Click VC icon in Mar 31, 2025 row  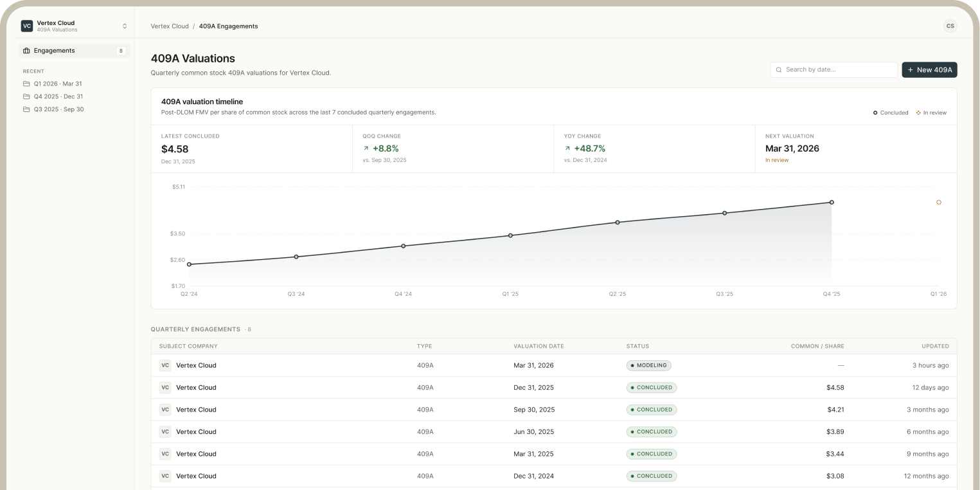pyautogui.click(x=165, y=454)
